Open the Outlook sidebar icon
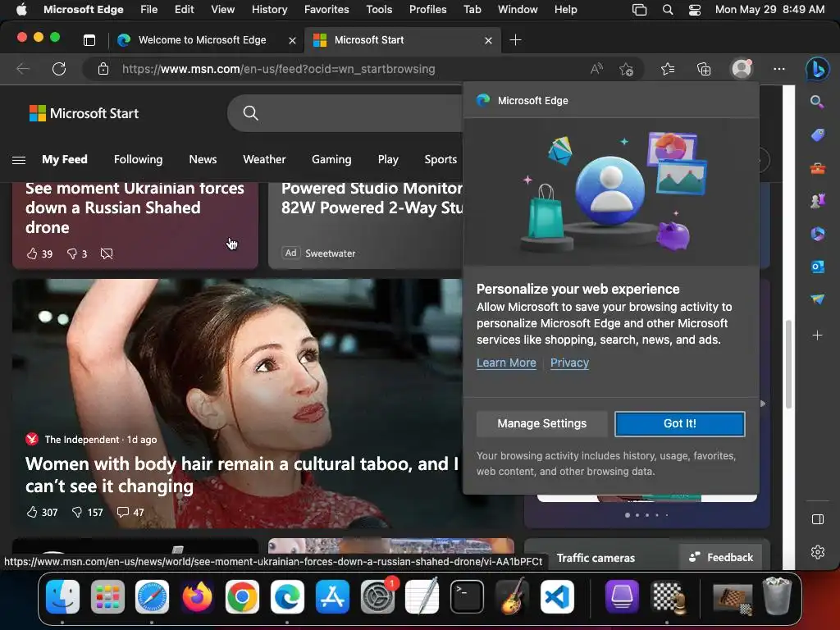Screen dimensions: 840x630 coord(818,267)
